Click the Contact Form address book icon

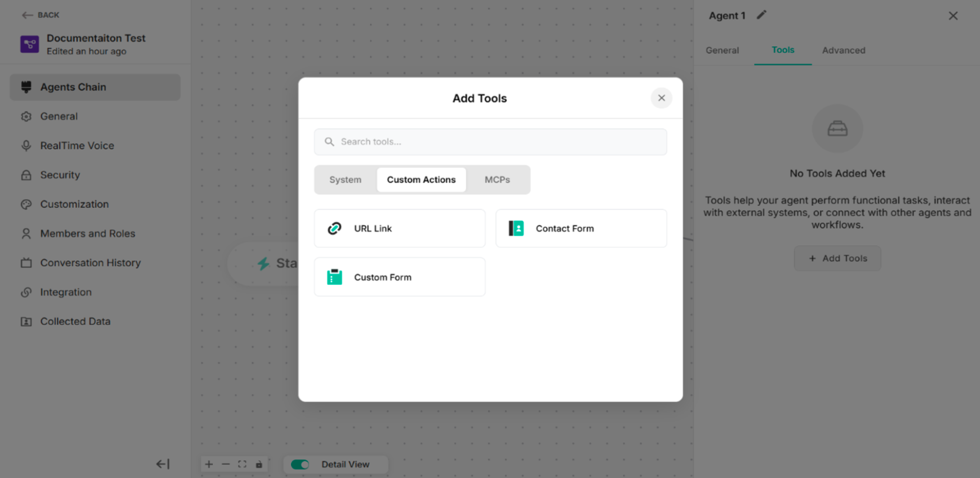[516, 228]
